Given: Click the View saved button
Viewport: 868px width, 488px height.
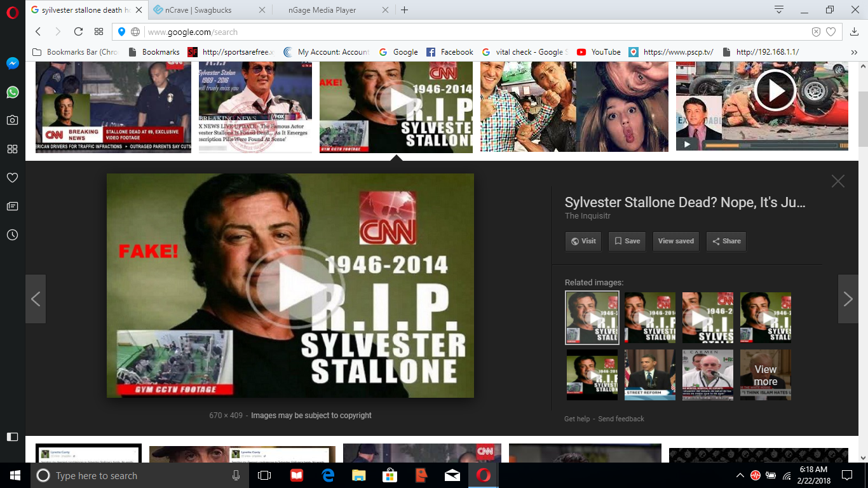Looking at the screenshot, I should tap(676, 241).
